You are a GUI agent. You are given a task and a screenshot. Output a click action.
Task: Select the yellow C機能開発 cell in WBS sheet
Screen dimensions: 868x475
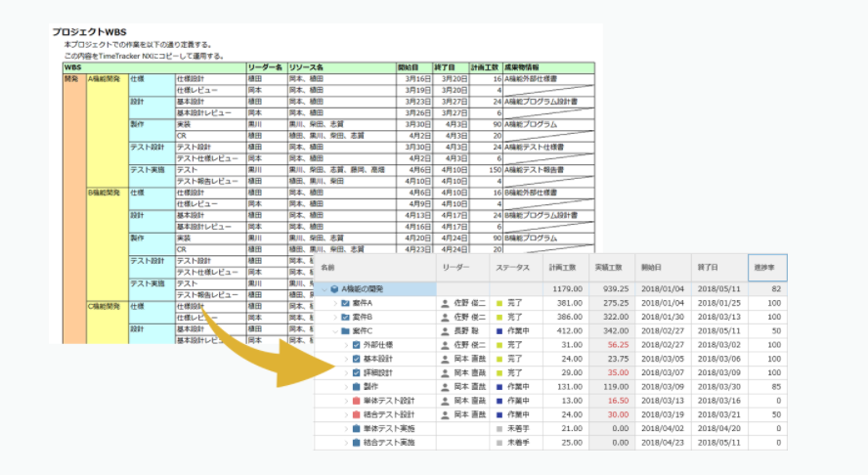coord(108,323)
